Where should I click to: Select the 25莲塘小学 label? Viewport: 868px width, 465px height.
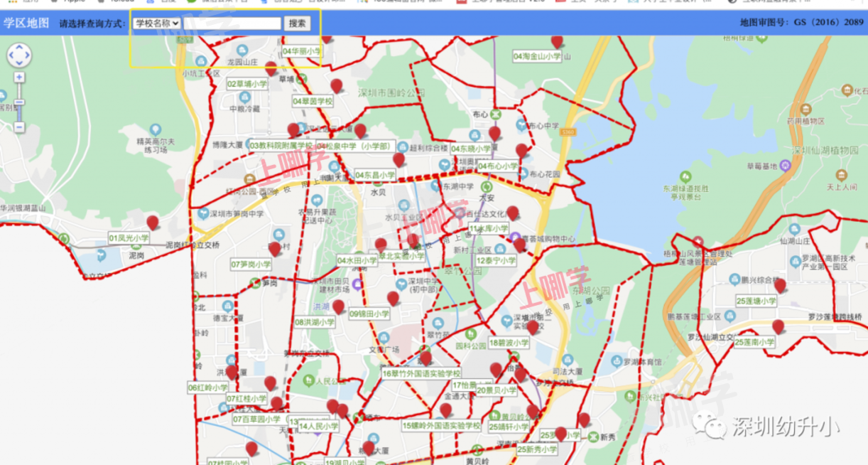click(x=756, y=301)
